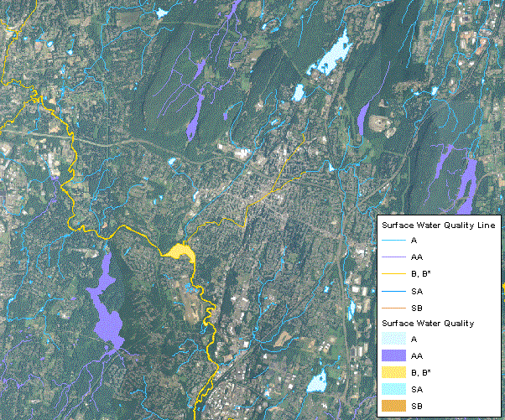The image size is (505, 420).
Task: Click the SB orange fill swatch
Action: pos(393,406)
